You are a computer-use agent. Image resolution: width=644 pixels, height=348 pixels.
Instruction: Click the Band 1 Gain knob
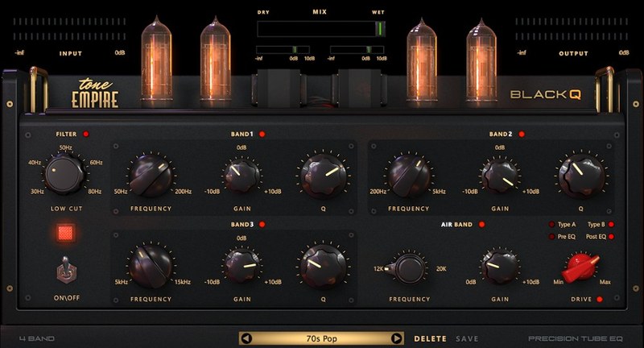tap(242, 176)
